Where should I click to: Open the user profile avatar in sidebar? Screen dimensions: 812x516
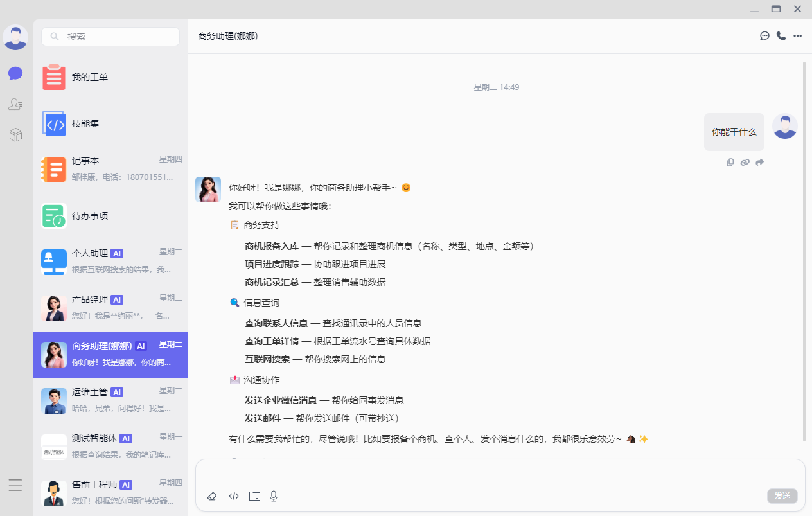[x=15, y=37]
